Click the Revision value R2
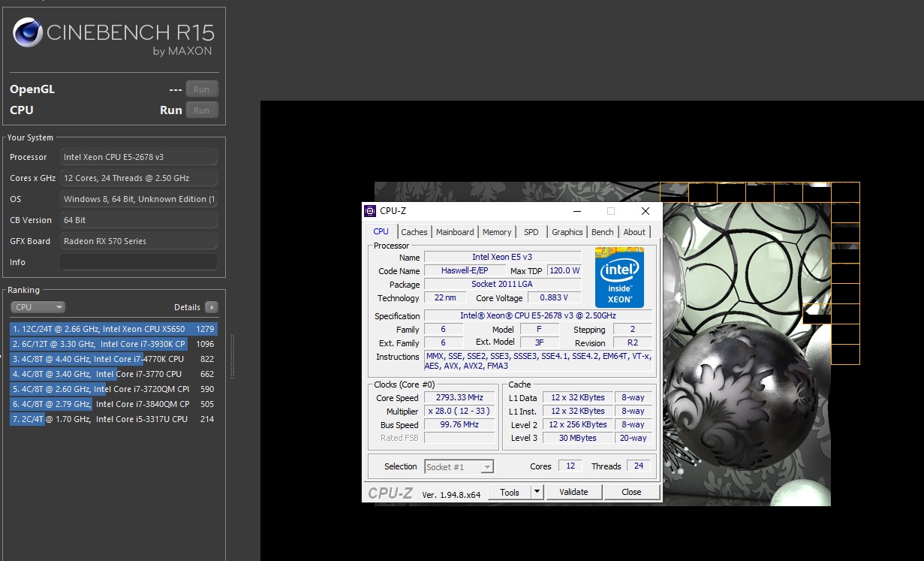This screenshot has width=924, height=561. [633, 342]
